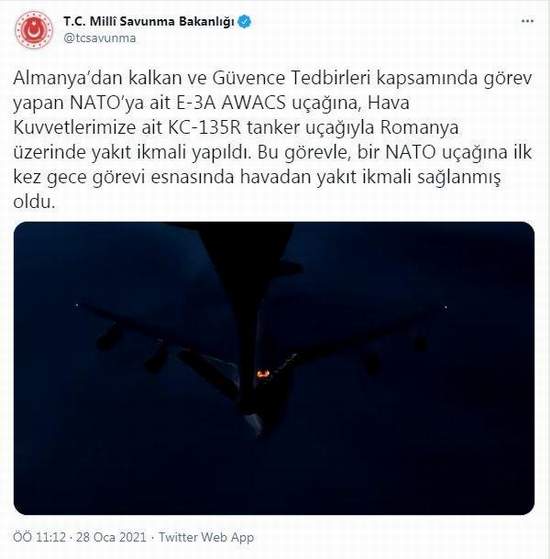Viewport: 550px width, 559px height.
Task: Open the Millî Savunma Bakanlığı profile avatar
Action: click(34, 30)
